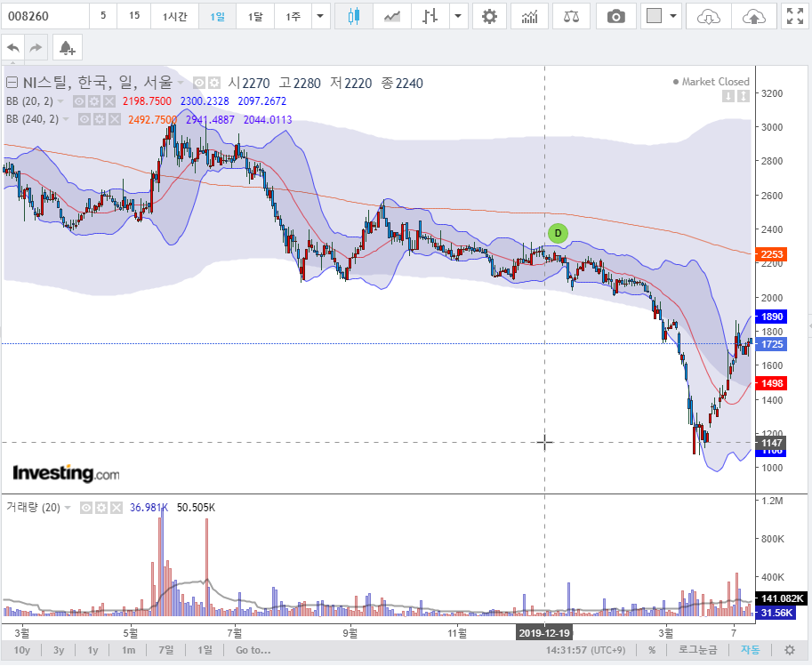This screenshot has height=666, width=812.
Task: Hide the volume indicator
Action: tap(86, 508)
